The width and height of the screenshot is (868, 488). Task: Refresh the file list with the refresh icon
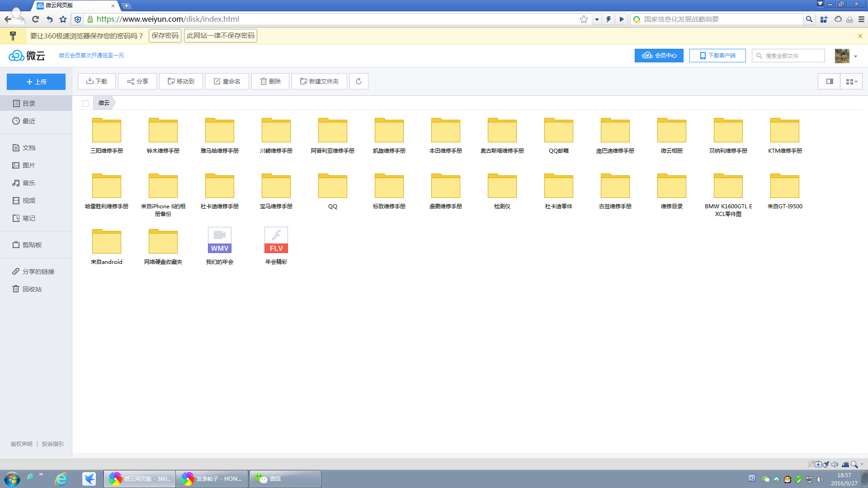point(359,81)
